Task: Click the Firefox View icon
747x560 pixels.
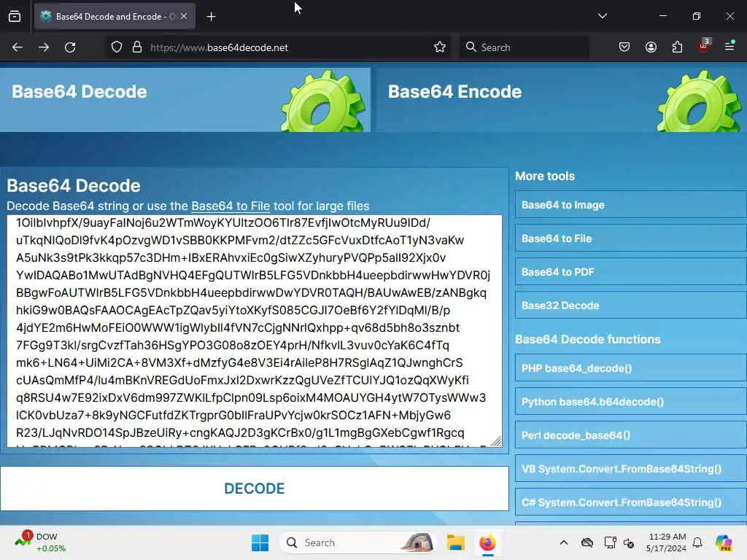Action: click(15, 17)
